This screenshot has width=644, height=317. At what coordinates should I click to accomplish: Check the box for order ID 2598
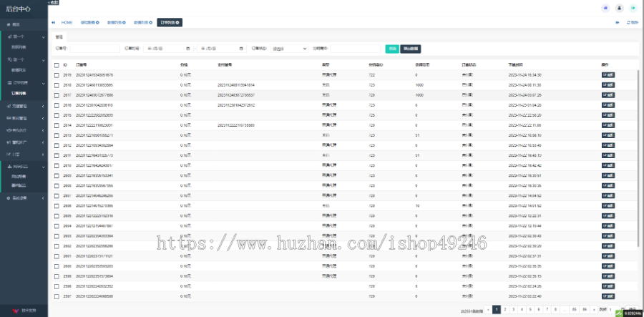pyautogui.click(x=57, y=286)
